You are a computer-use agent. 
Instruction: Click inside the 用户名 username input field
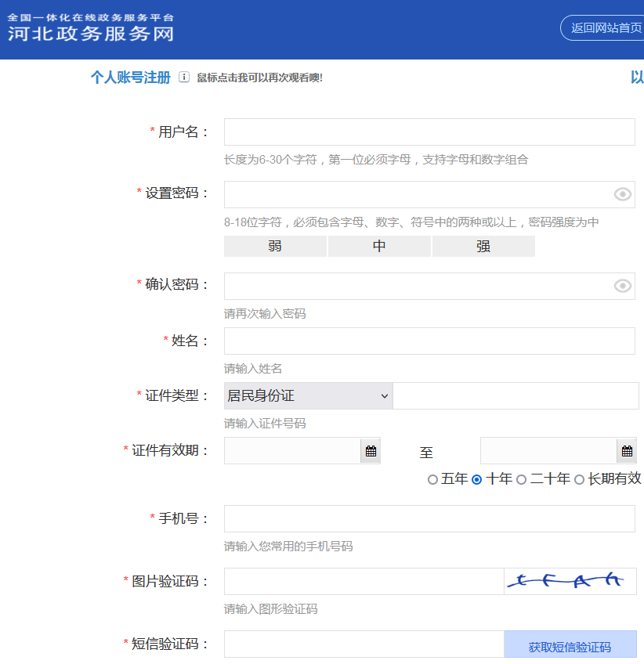[429, 132]
